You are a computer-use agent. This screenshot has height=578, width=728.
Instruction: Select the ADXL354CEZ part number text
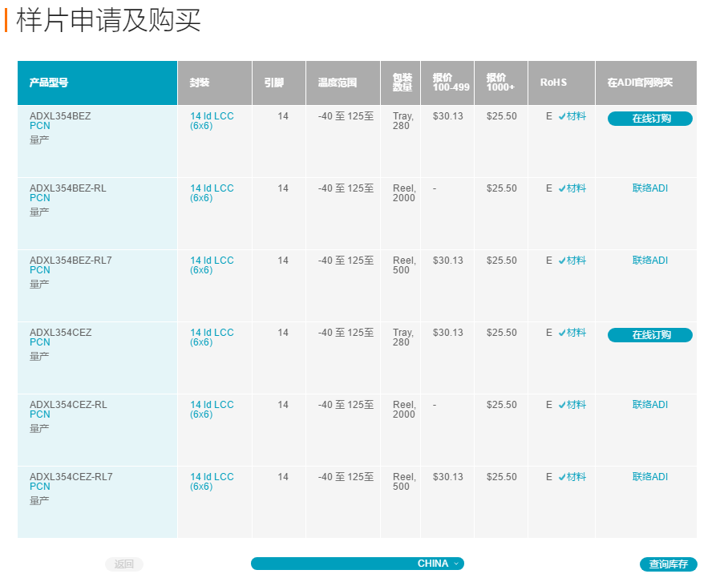61,333
